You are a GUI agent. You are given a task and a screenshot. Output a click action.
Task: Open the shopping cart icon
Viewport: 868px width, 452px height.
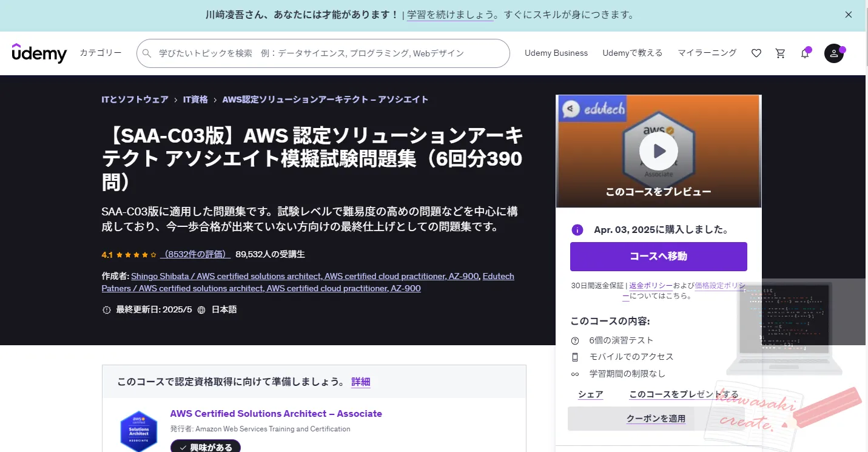[781, 53]
